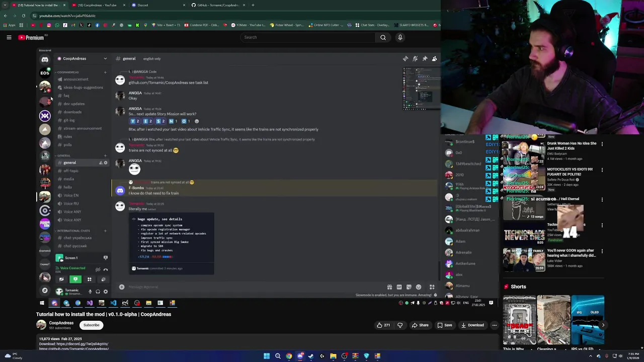
Task: Open the gift icon in the Discord message bar
Action: click(x=389, y=287)
